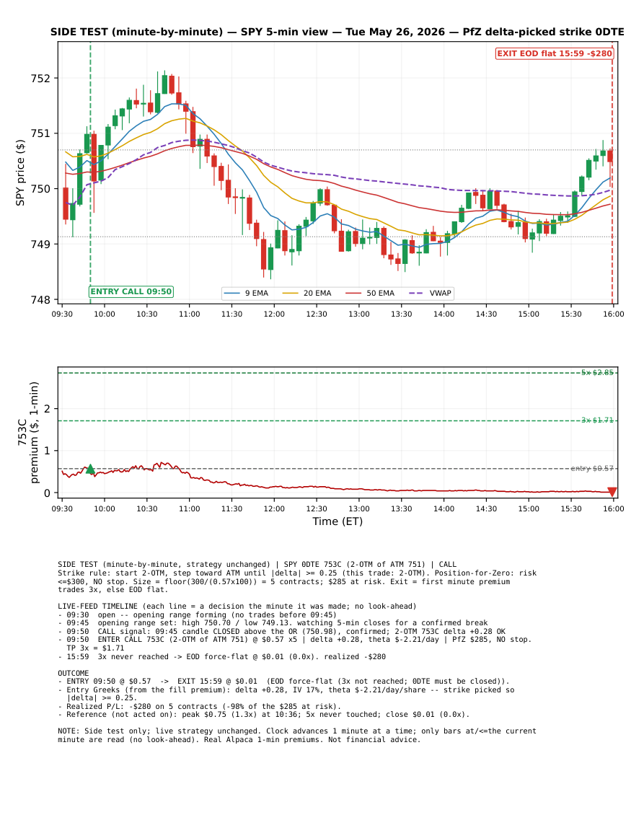Click the 20 EMA legend entry

coord(306,294)
